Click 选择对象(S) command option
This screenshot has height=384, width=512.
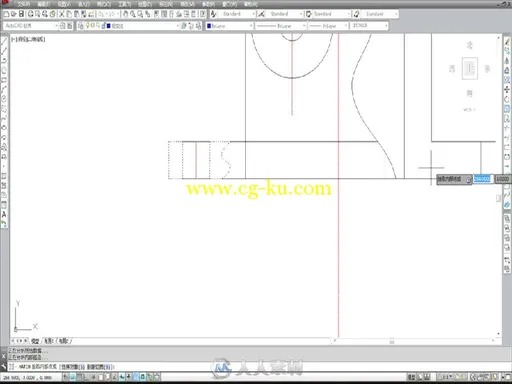click(x=72, y=367)
